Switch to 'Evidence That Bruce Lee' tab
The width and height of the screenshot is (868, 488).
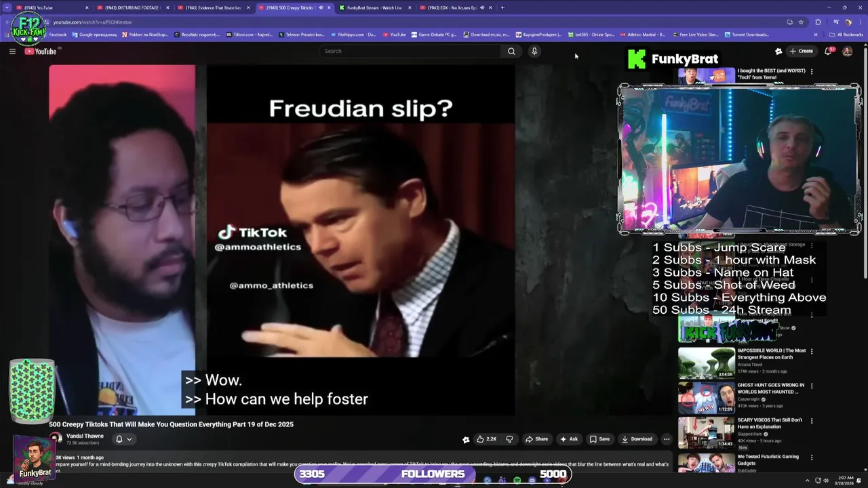click(x=213, y=7)
